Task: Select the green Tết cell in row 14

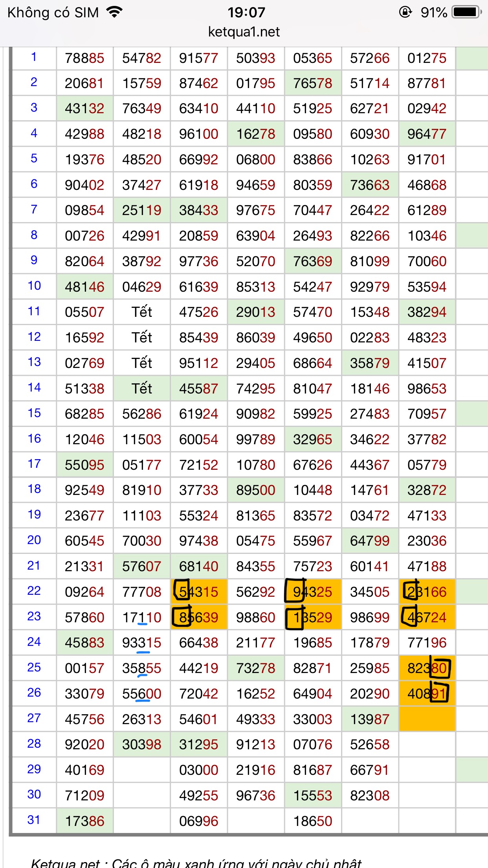Action: pyautogui.click(x=142, y=388)
